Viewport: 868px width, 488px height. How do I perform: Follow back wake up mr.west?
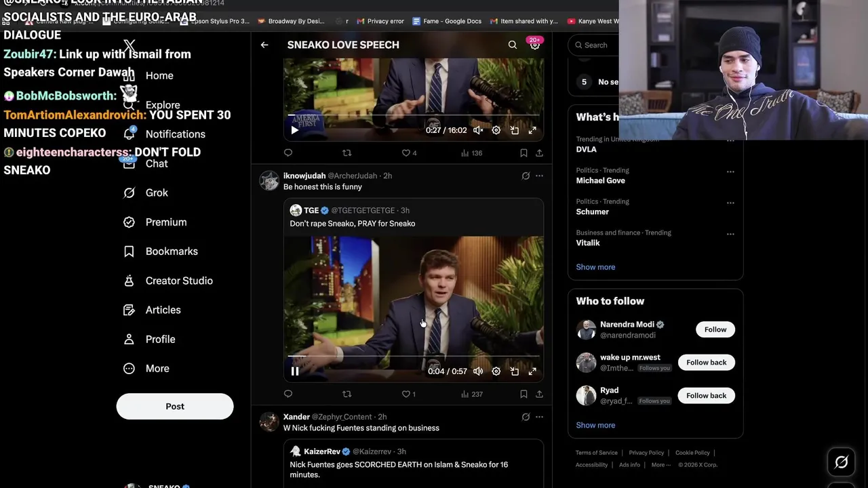click(706, 363)
